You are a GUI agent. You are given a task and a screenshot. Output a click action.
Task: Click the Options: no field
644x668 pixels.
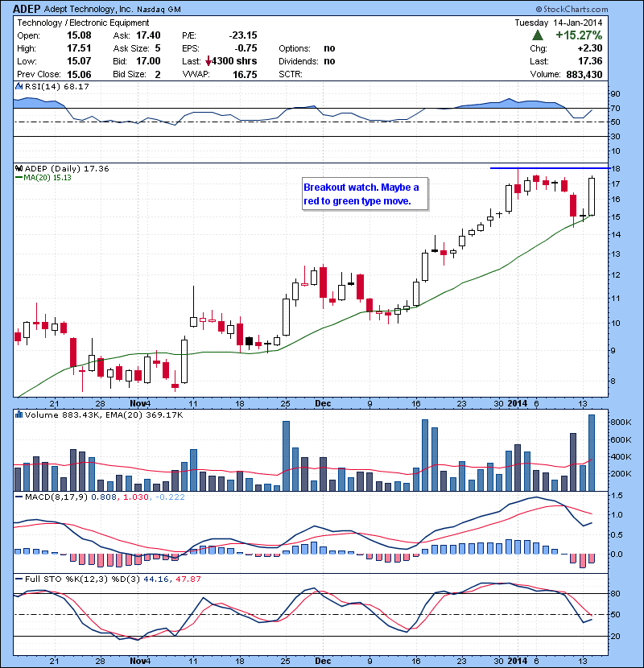click(307, 48)
